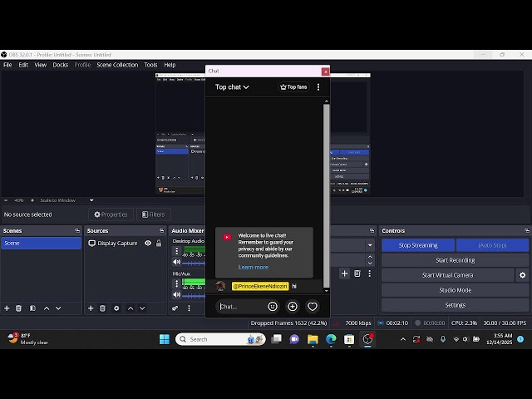Open the File menu
Screen dimensions: 532x399
(7, 65)
